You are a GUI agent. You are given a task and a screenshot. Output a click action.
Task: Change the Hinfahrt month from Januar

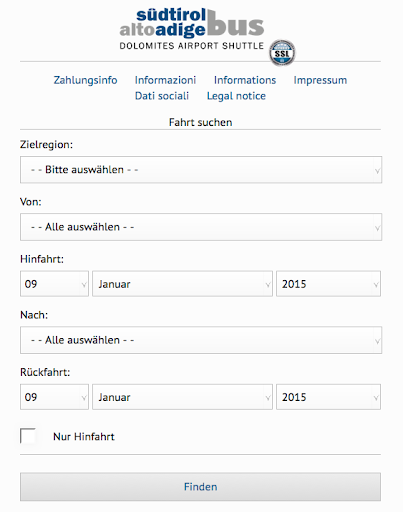point(182,284)
